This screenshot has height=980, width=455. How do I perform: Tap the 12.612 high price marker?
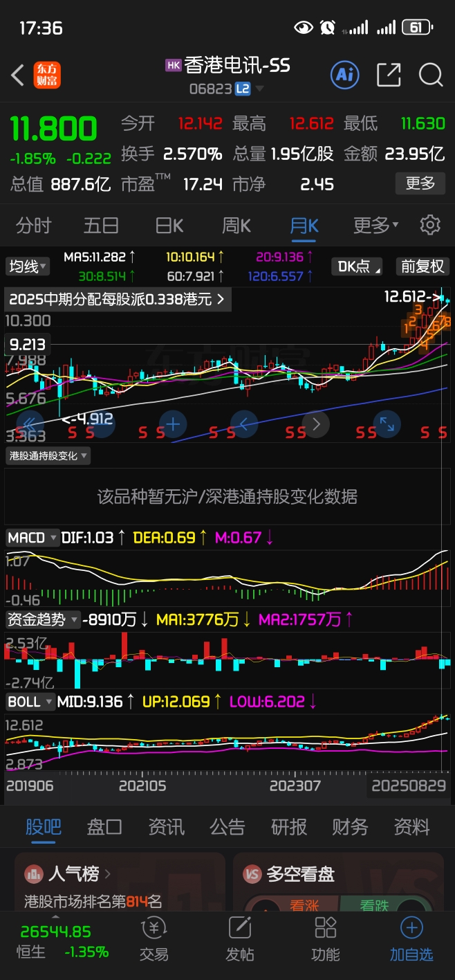(411, 298)
